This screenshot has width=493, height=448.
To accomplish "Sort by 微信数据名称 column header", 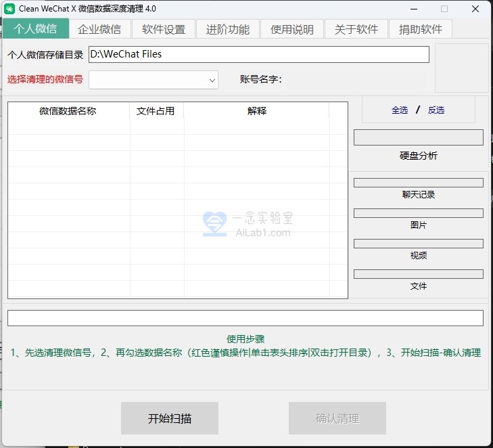I will (x=68, y=111).
